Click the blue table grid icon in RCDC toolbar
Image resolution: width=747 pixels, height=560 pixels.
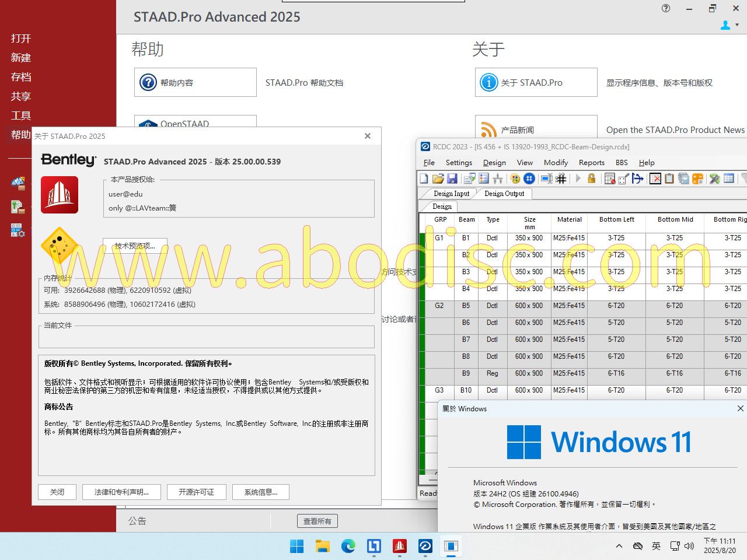tap(729, 178)
